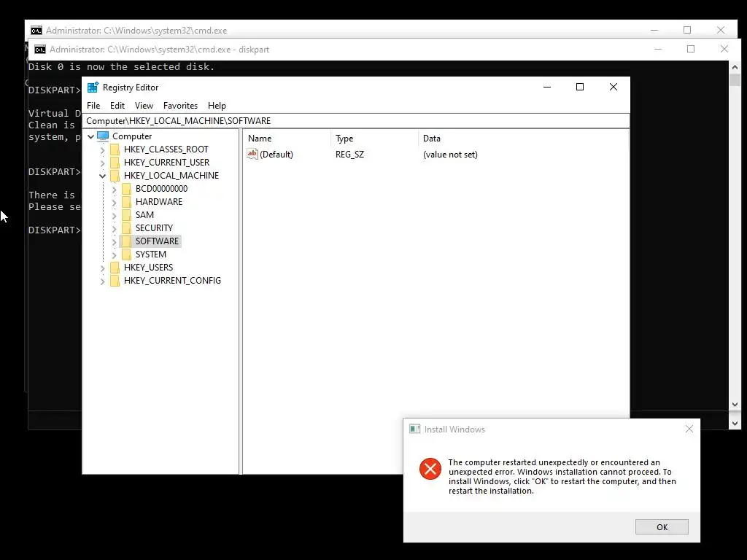Close the diskpart command prompt window

pos(724,49)
